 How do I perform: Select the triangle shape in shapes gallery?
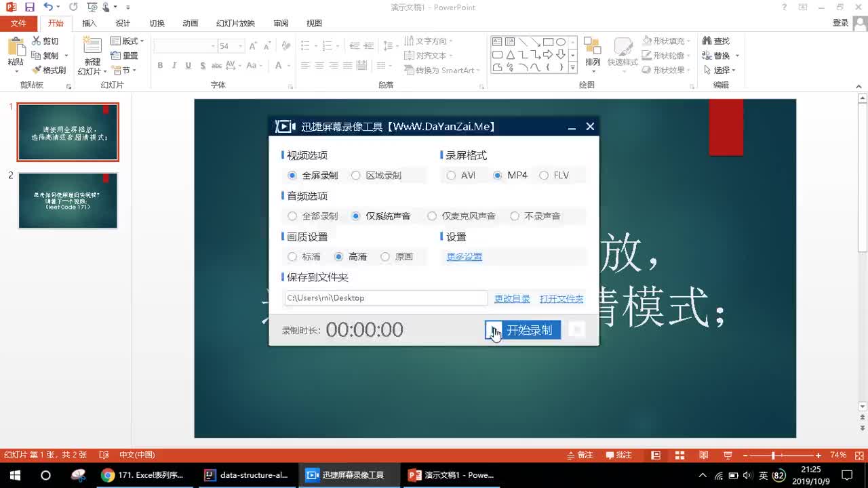[x=510, y=55]
